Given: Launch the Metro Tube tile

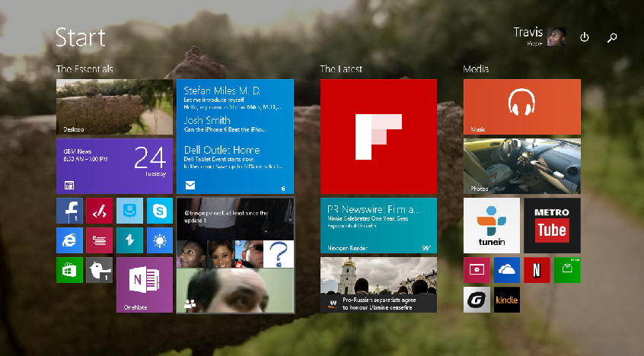Looking at the screenshot, I should (x=552, y=225).
